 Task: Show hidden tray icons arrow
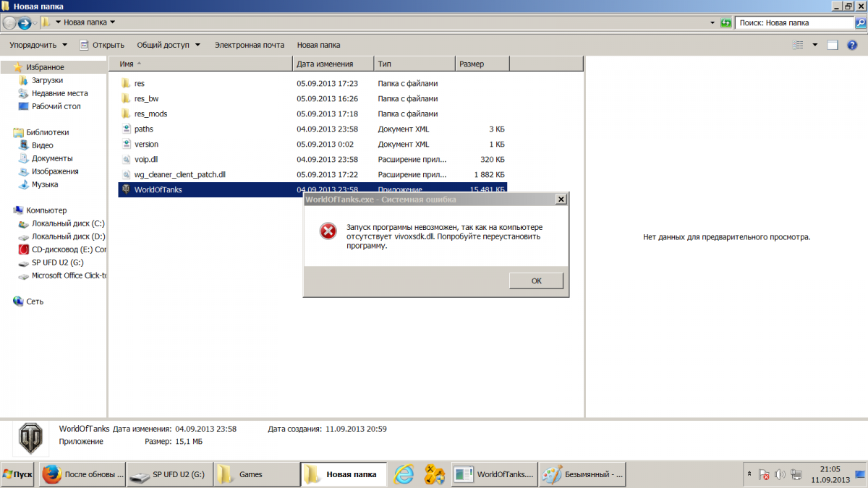click(749, 474)
